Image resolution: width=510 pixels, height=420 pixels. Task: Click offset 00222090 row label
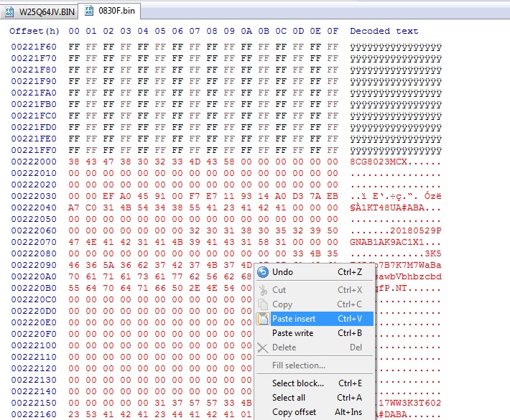point(34,265)
